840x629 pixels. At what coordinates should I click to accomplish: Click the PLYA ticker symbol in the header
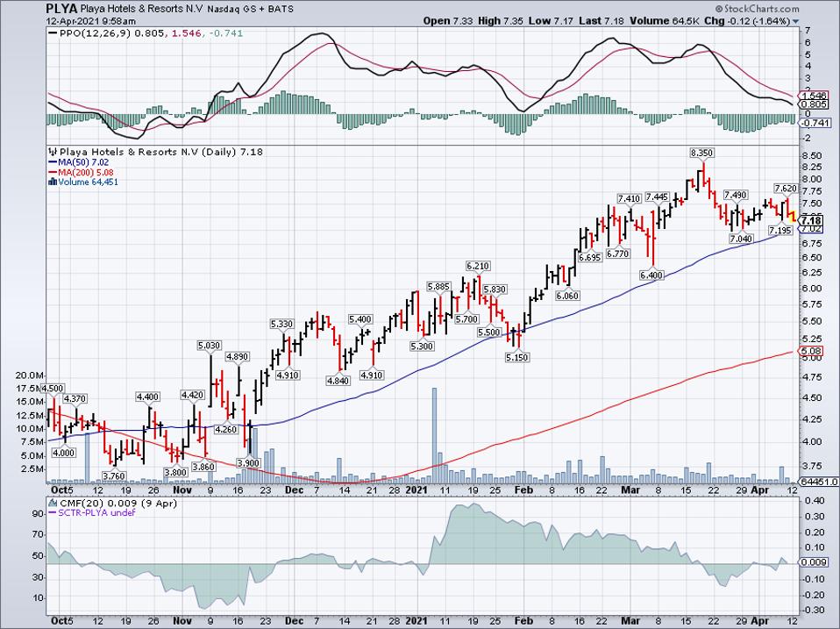click(x=61, y=9)
